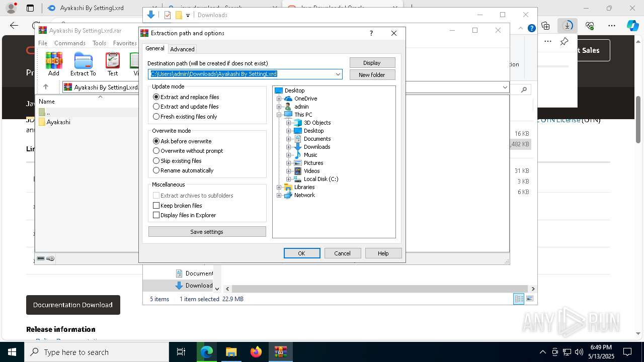Click the 3D Objects icon in folder tree
The height and width of the screenshot is (362, 644).
[298, 123]
